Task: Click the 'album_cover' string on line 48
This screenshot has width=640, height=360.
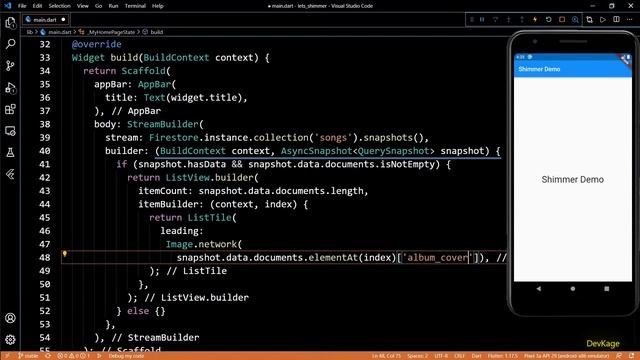Action: (438, 258)
